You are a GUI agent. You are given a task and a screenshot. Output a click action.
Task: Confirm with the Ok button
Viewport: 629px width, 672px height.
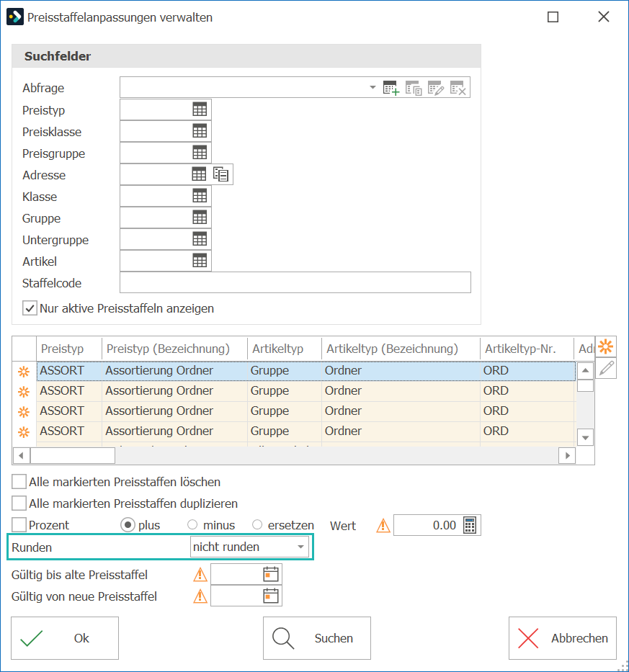[x=65, y=638]
